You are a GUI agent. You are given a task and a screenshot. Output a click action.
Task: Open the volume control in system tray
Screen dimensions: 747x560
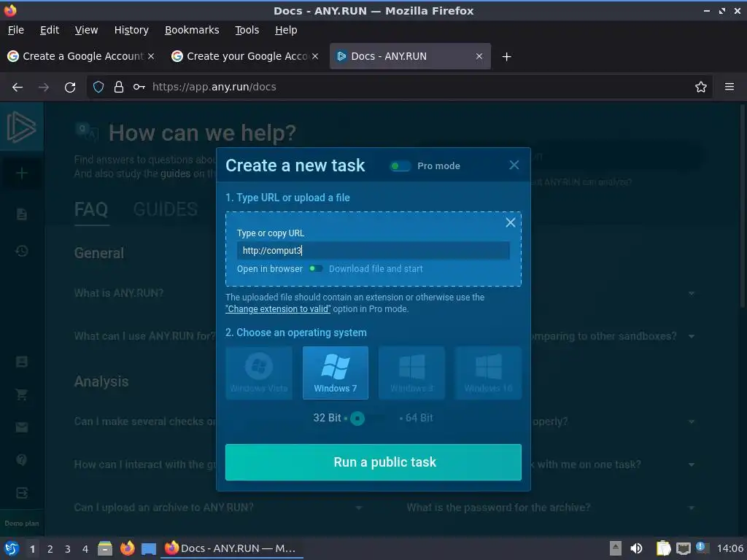pyautogui.click(x=636, y=548)
